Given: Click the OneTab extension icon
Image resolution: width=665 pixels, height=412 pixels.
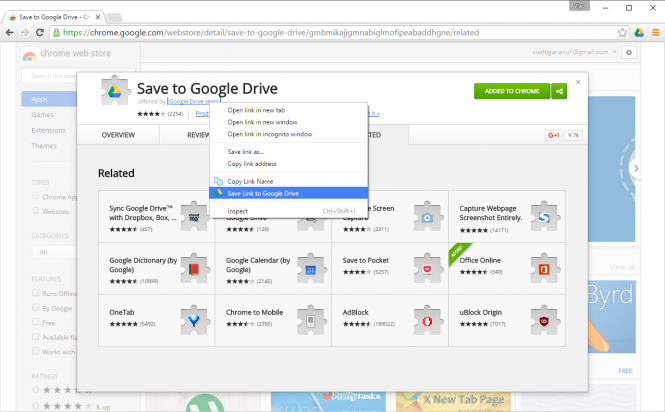Looking at the screenshot, I should pos(194,321).
